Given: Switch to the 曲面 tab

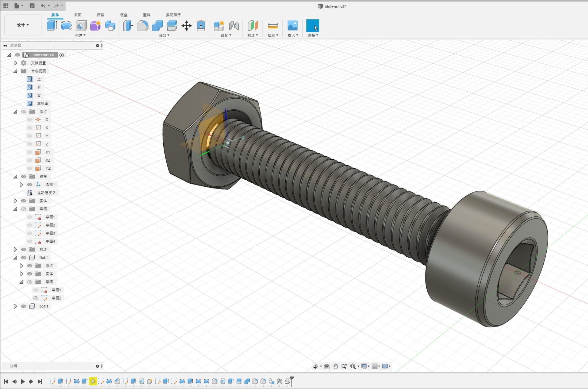Looking at the screenshot, I should coord(78,15).
